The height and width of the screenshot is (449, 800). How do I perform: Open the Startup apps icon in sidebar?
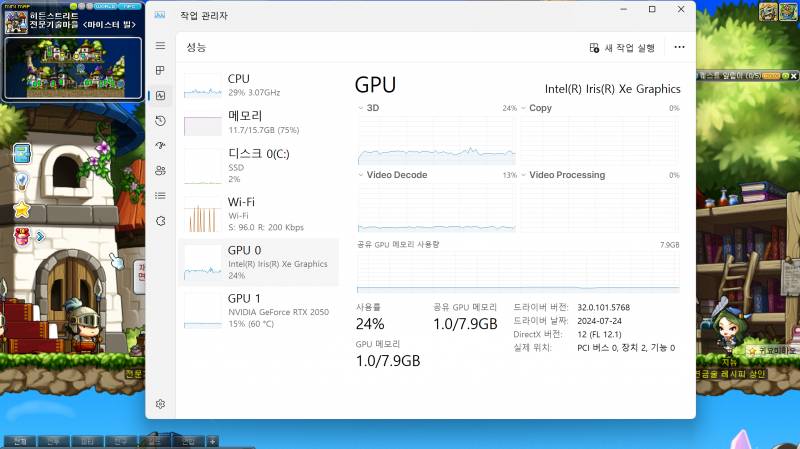[160, 145]
